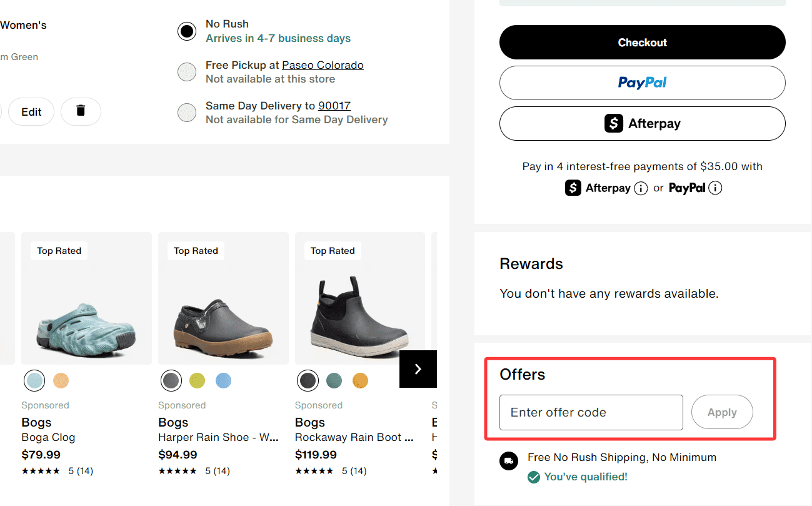Image resolution: width=812 pixels, height=506 pixels.
Task: Click the Rewards heading
Action: 531,264
